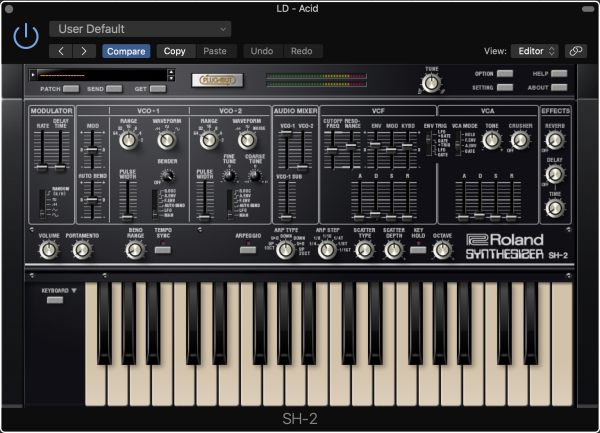Go to next preset arrow
Viewport: 600px width, 433px height.
point(84,51)
